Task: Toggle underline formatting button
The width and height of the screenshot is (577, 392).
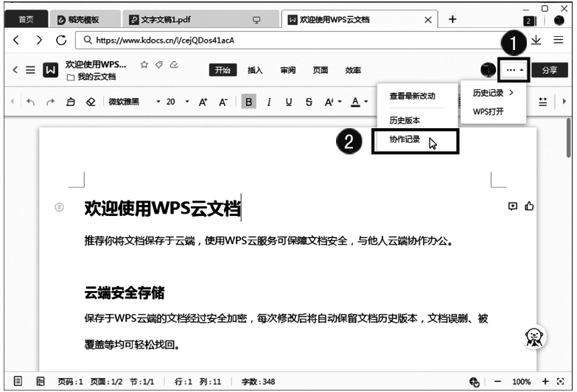Action: click(x=289, y=102)
